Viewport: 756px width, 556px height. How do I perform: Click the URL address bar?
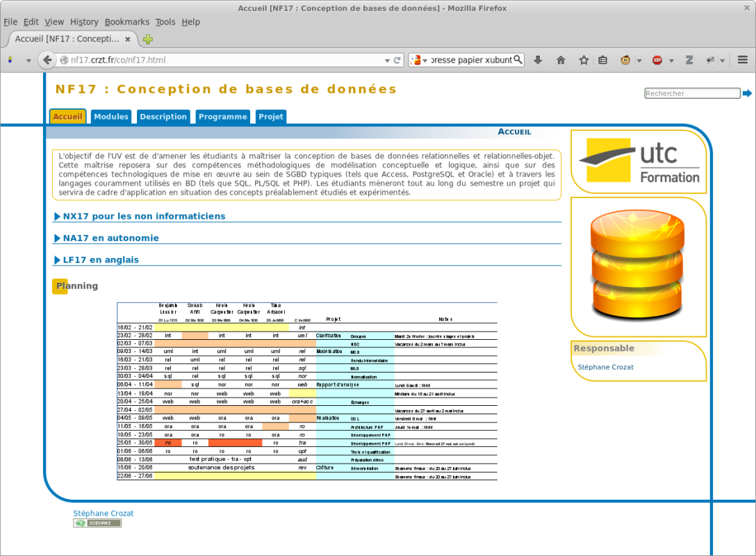click(x=226, y=60)
